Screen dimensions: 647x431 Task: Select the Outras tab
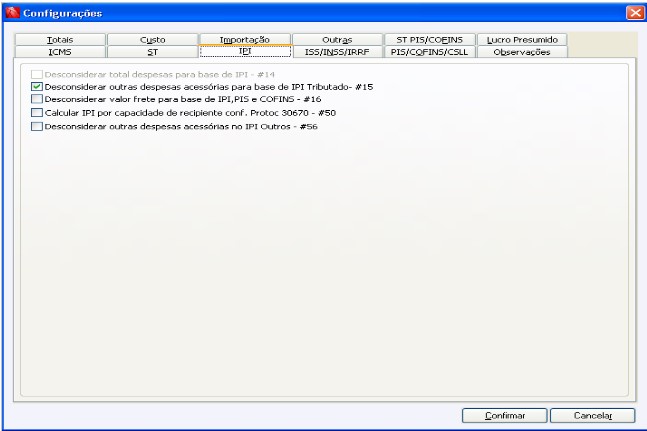(338, 40)
